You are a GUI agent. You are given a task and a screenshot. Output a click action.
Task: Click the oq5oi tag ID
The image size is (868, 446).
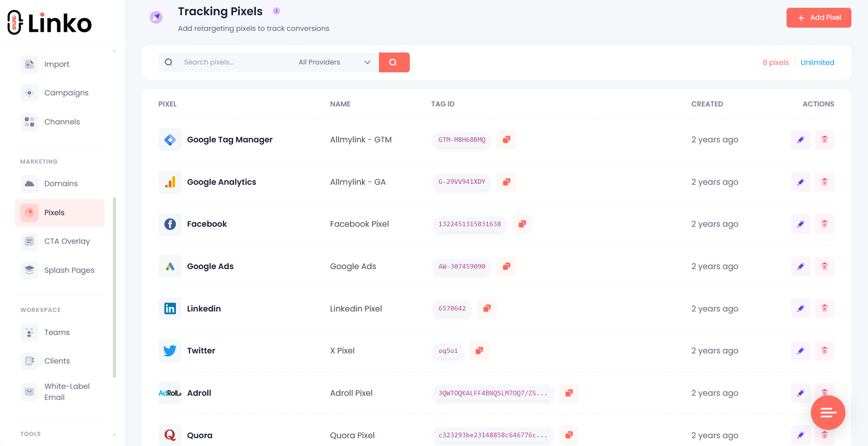point(448,351)
